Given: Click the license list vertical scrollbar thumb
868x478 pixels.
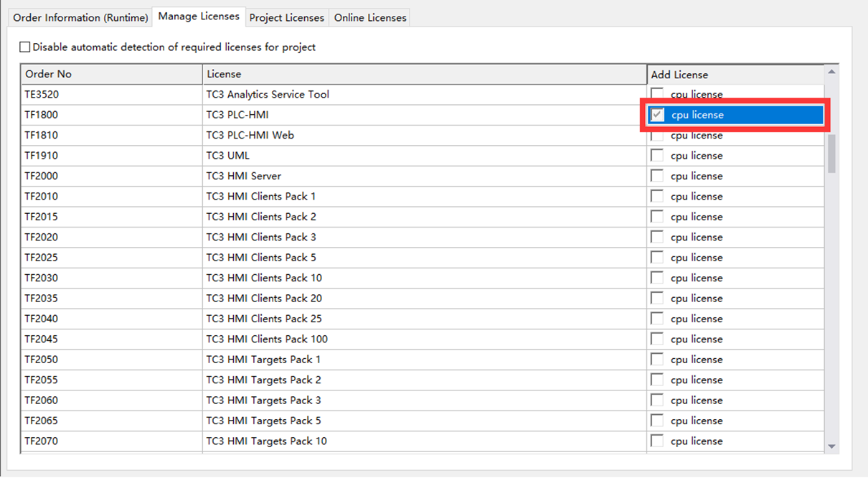Looking at the screenshot, I should [x=831, y=153].
